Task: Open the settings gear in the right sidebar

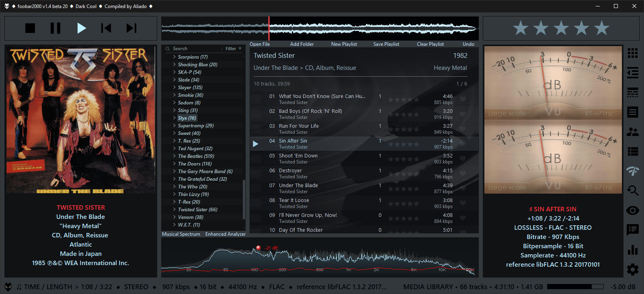Action: coord(633,269)
